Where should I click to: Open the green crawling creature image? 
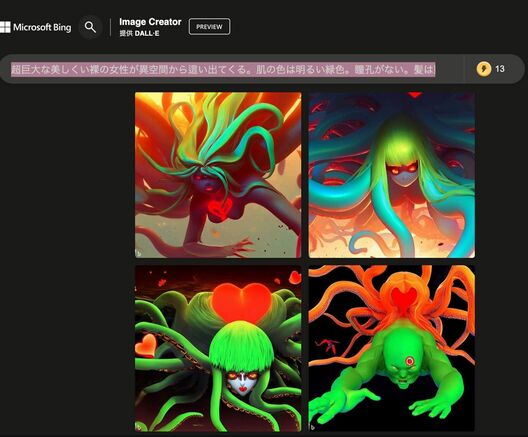point(392,348)
